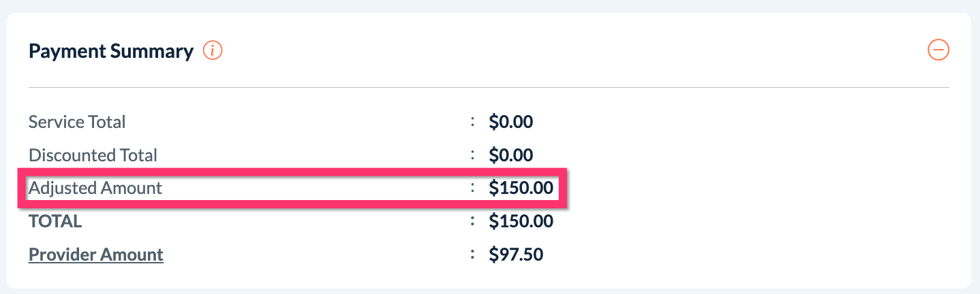980x294 pixels.
Task: Select the Service Total label
Action: pos(77,122)
